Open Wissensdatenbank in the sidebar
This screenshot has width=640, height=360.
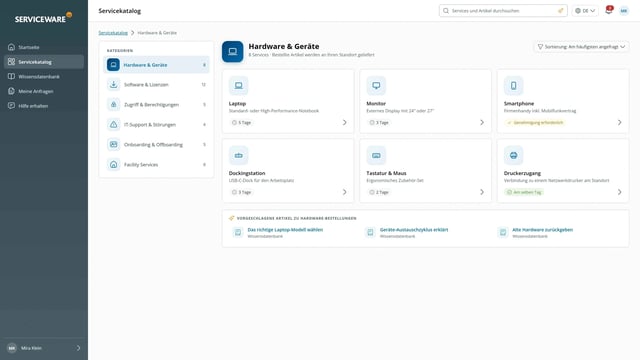44,77
